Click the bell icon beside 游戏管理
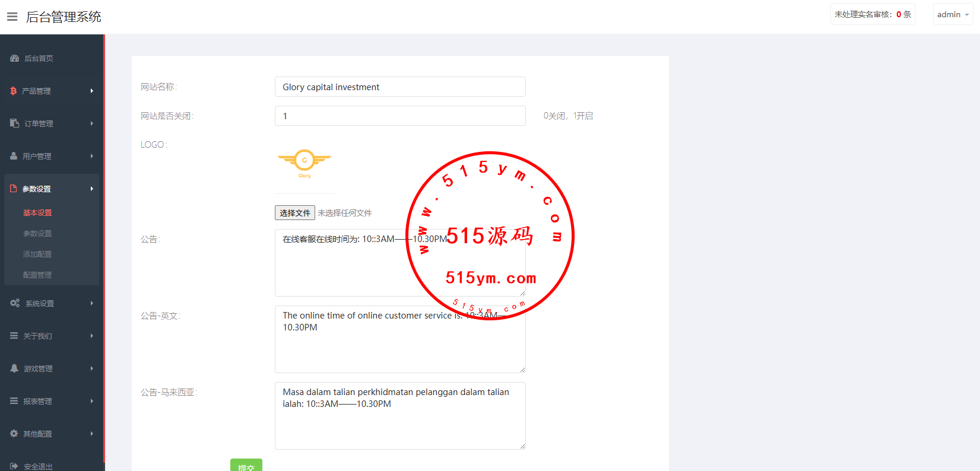The image size is (980, 471). [14, 368]
